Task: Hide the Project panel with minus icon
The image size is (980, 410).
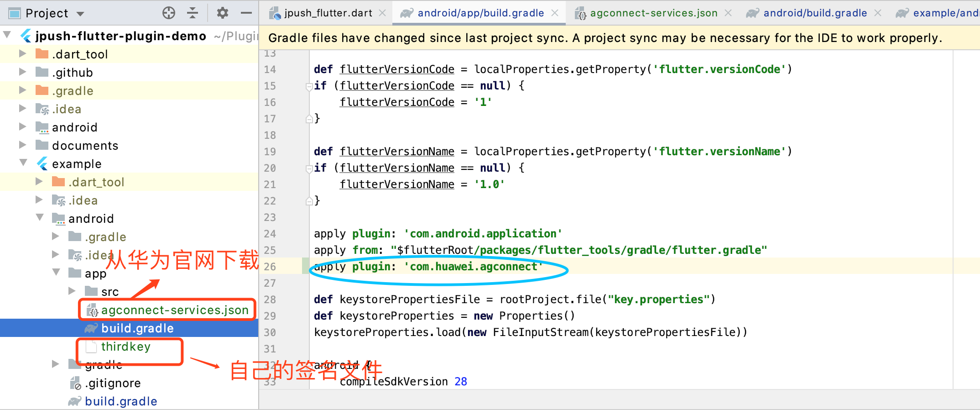Action: tap(246, 13)
